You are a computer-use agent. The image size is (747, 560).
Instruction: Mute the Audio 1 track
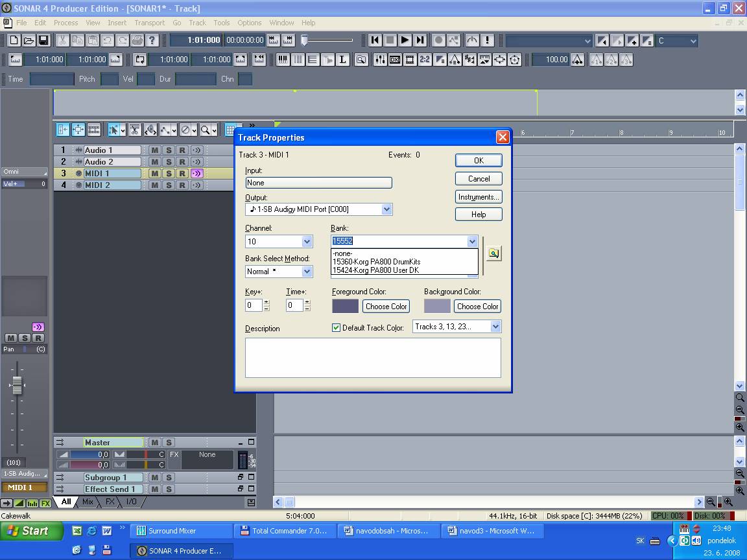[154, 150]
